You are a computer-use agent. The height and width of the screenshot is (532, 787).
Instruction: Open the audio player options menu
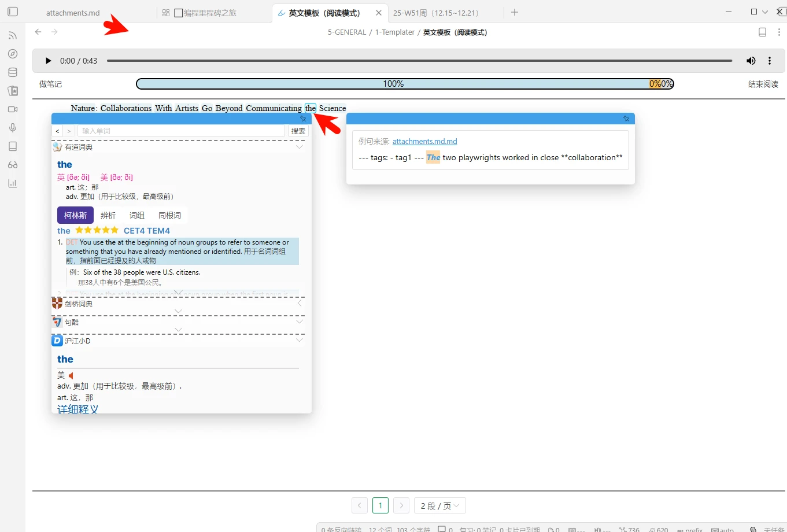(x=770, y=61)
